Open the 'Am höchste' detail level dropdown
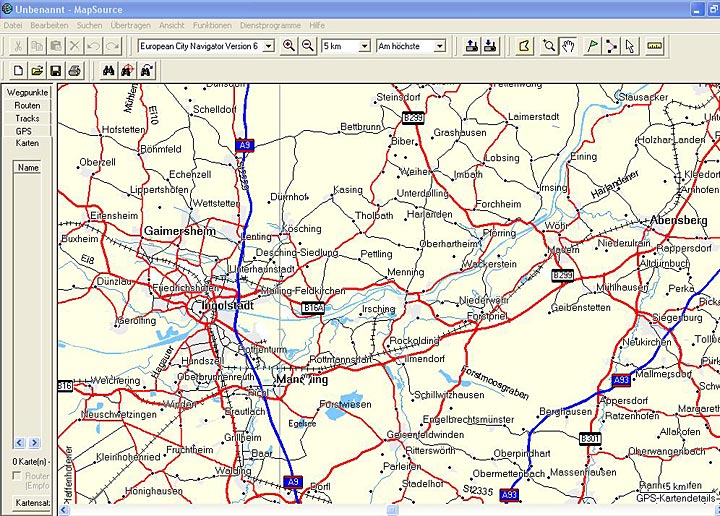Image resolution: width=720 pixels, height=516 pixels. 439,46
